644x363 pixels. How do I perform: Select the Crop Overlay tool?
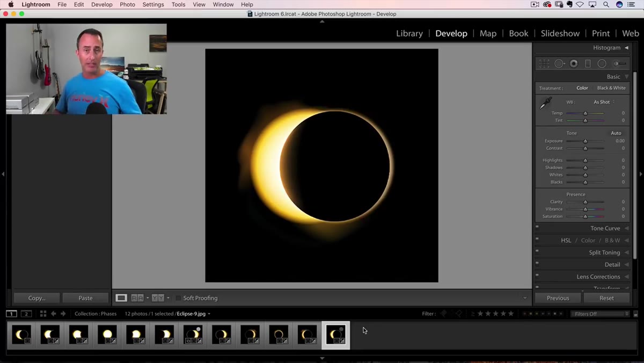click(544, 63)
